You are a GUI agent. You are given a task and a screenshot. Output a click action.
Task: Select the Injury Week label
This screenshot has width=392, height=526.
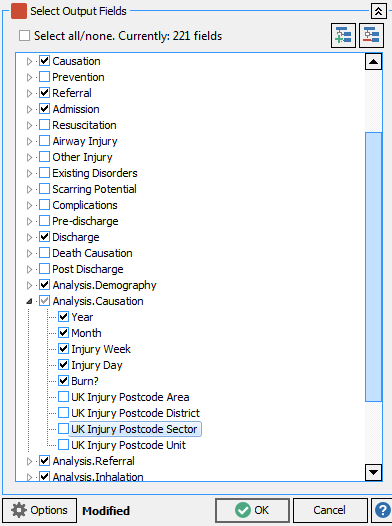[x=101, y=349]
